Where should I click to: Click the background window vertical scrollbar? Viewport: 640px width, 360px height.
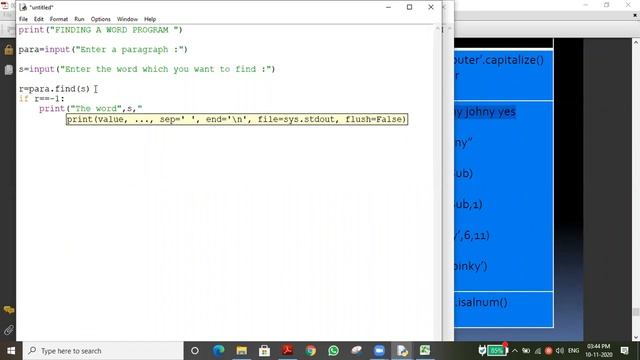(x=636, y=190)
